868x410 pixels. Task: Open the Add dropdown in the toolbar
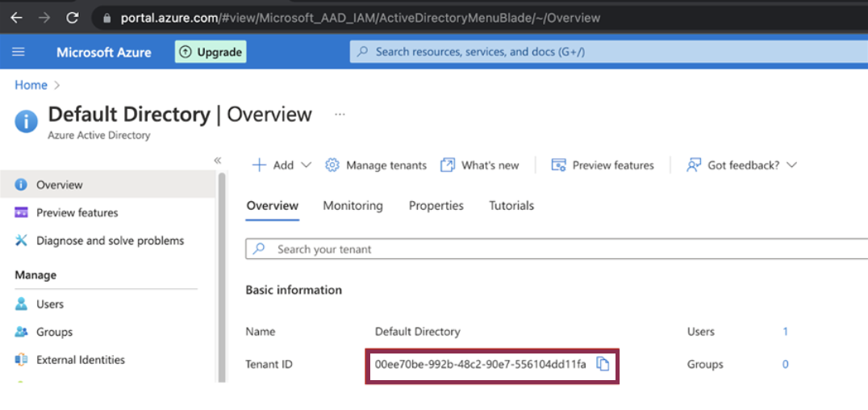click(x=282, y=165)
